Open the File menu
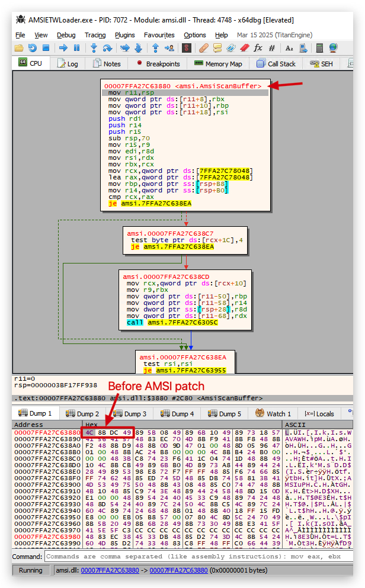 [x=20, y=35]
